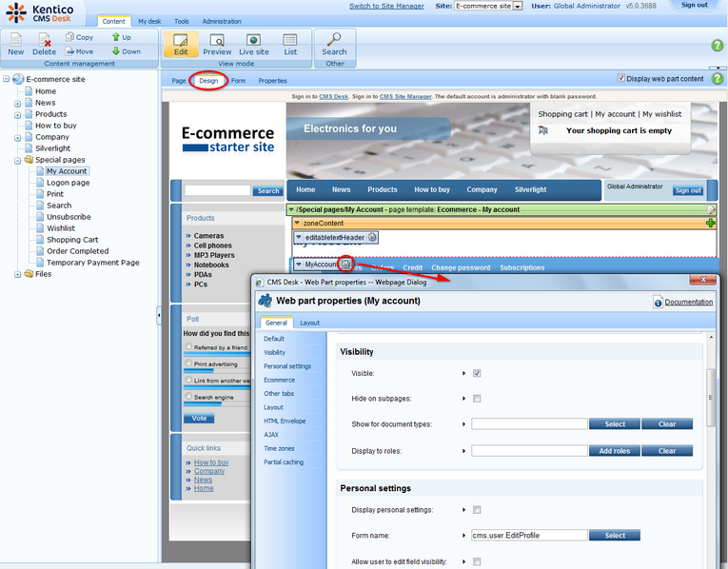Switch to the Layout tab in dialog
This screenshot has width=728, height=569.
309,323
